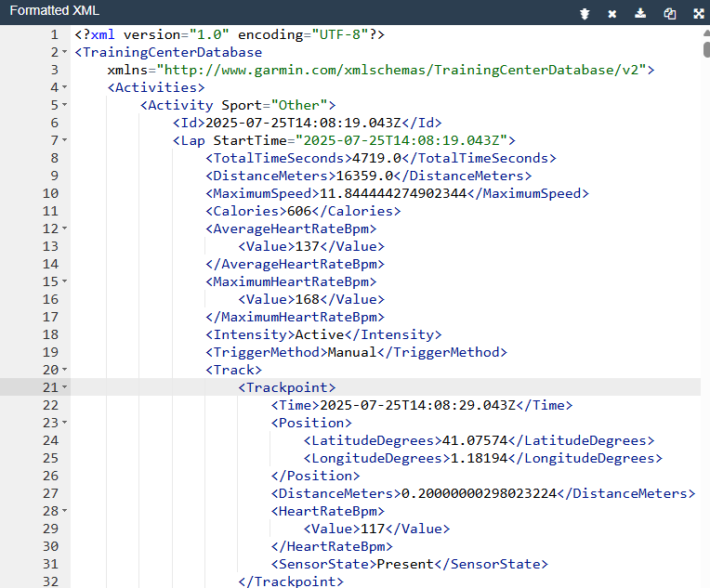Viewport: 710px width, 588px height.
Task: Click the MaximumSpeed value 11.844444274902344
Action: (x=393, y=193)
